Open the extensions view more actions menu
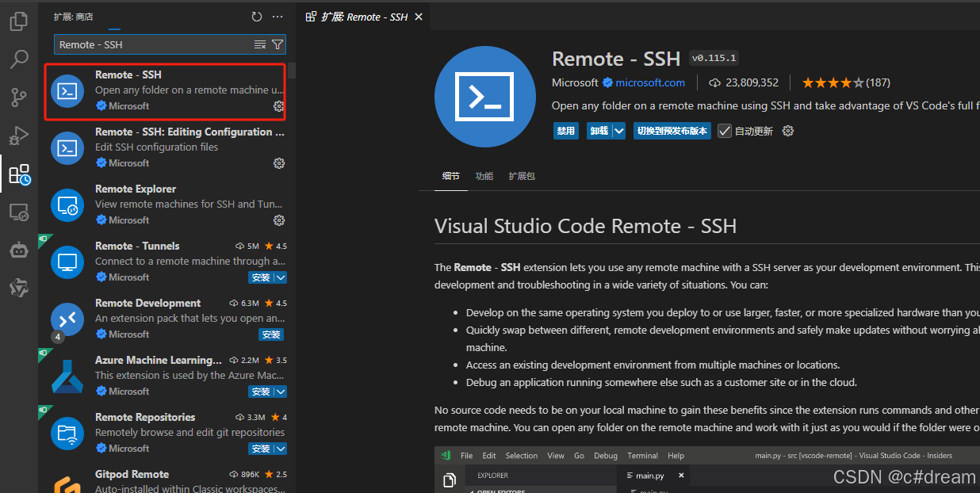980x493 pixels. (x=278, y=17)
